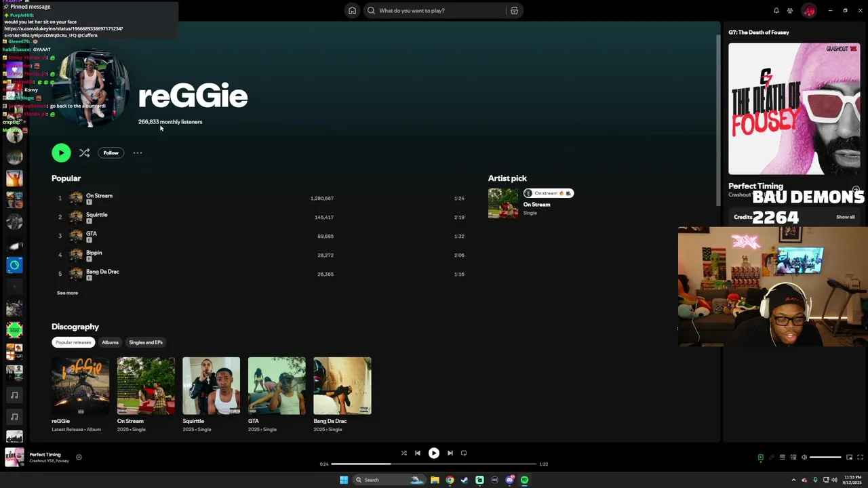Open The Death of Fousey cover art

[794, 109]
